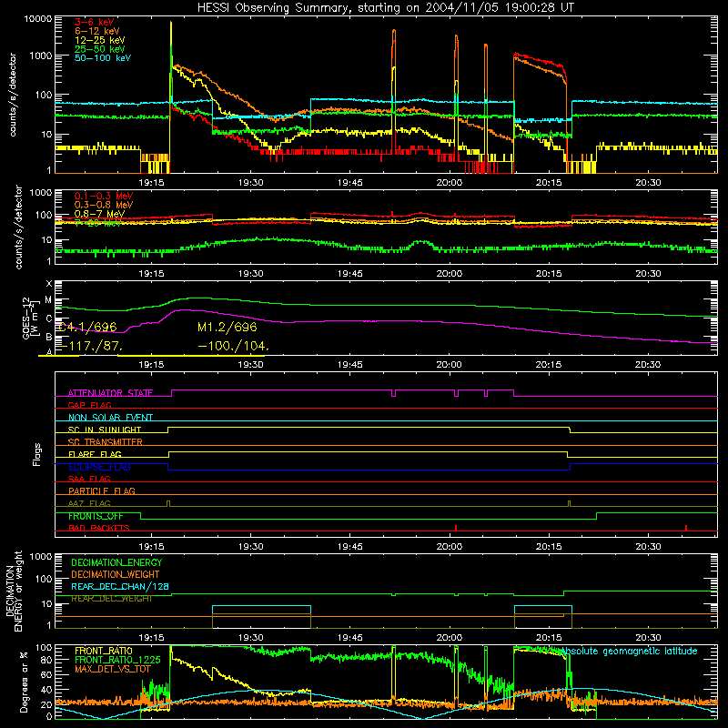
Task: Select the "FLARE_FLAG" label
Action: click(x=95, y=454)
